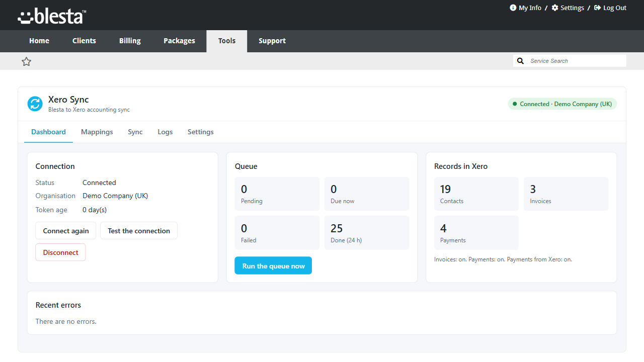Run the queue now

pyautogui.click(x=273, y=265)
